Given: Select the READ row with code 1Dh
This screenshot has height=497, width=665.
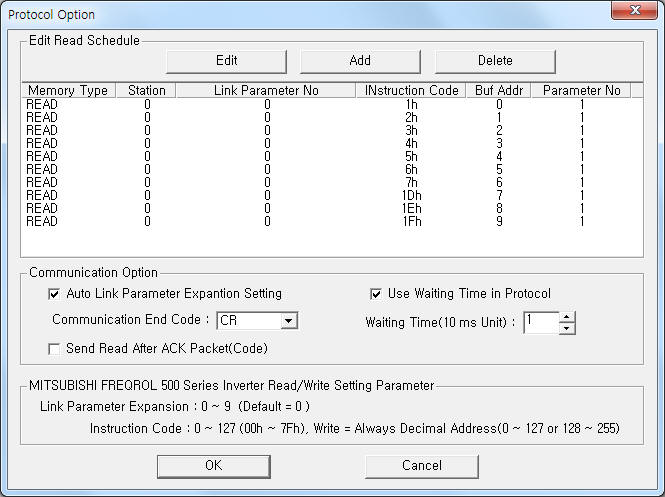Looking at the screenshot, I should click(332, 195).
